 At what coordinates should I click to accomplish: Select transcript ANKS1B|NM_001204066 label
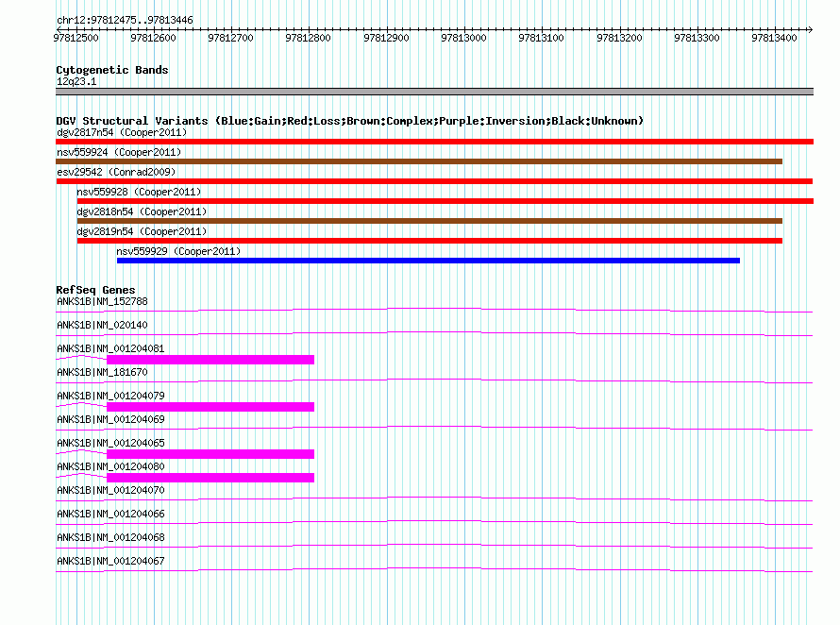point(110,514)
